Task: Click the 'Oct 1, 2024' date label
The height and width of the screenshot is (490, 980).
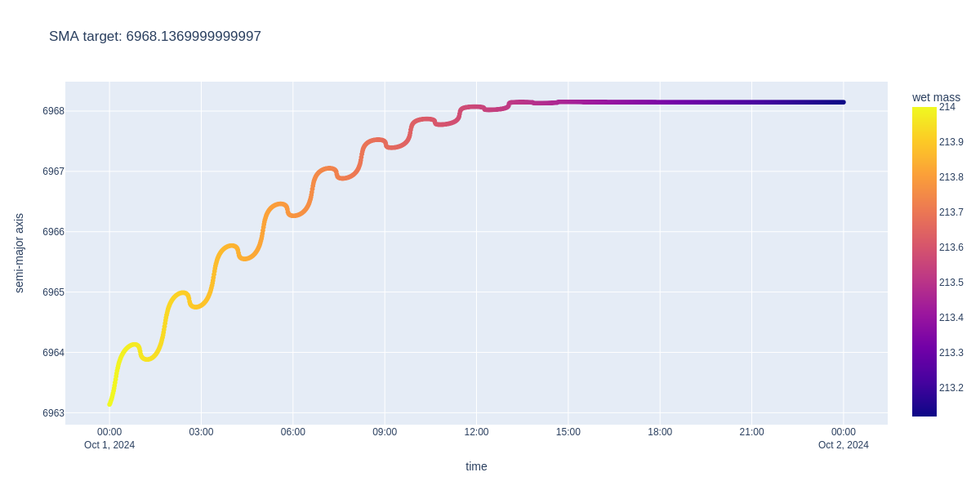Action: [109, 445]
